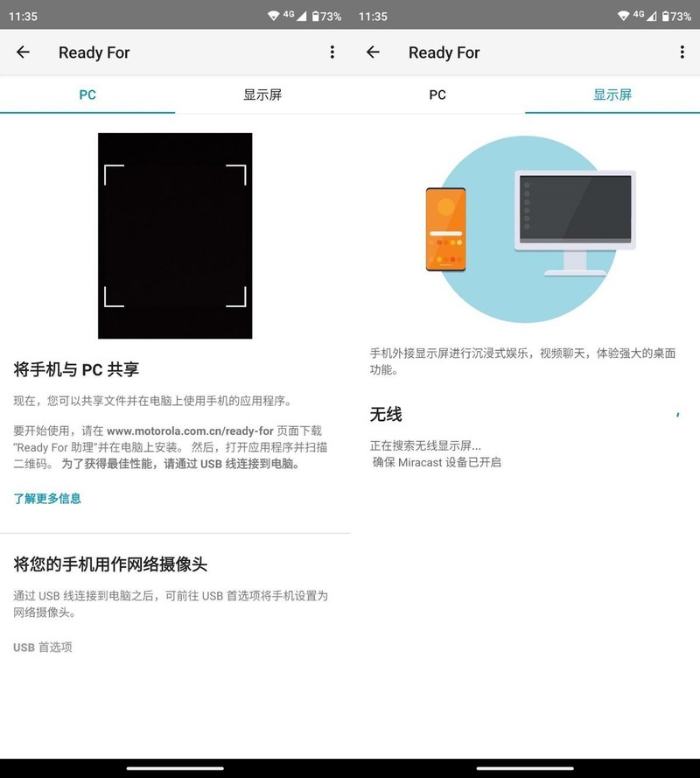
Task: Tap the back arrow on the PC page
Action: [22, 53]
